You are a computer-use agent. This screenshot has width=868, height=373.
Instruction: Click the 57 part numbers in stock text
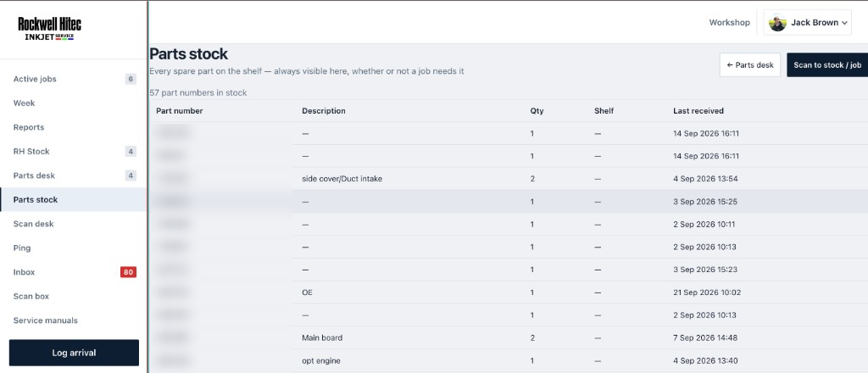click(198, 93)
